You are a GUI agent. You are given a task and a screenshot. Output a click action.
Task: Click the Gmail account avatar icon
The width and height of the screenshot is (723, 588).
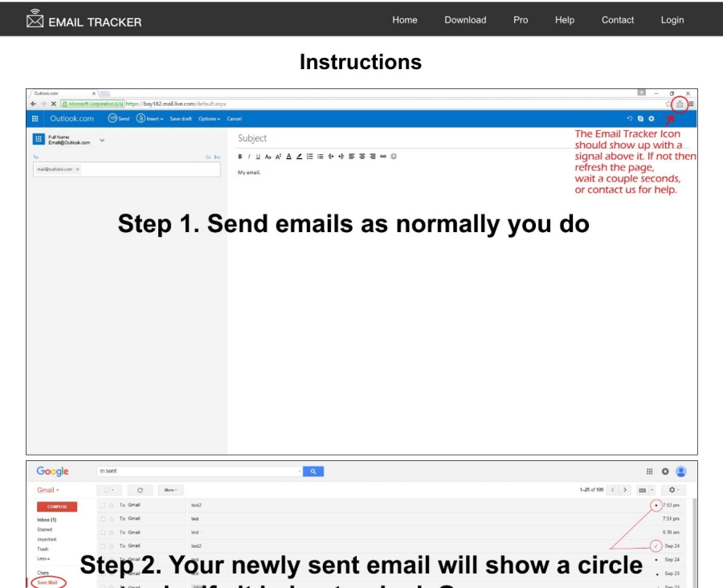pos(680,472)
